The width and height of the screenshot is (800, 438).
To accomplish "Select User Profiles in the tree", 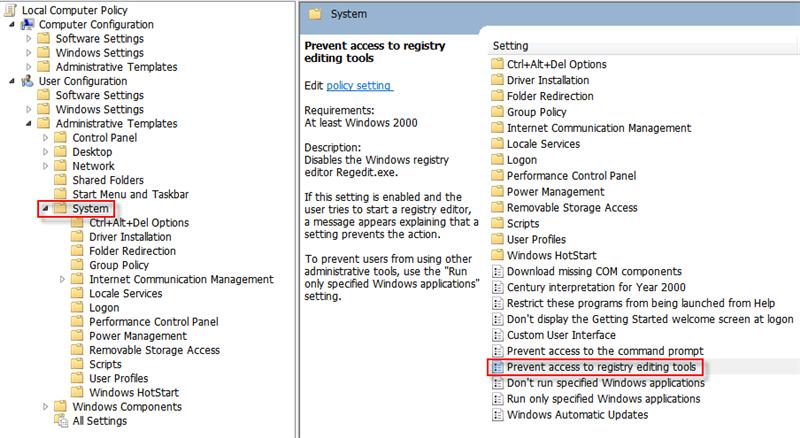I will point(118,378).
